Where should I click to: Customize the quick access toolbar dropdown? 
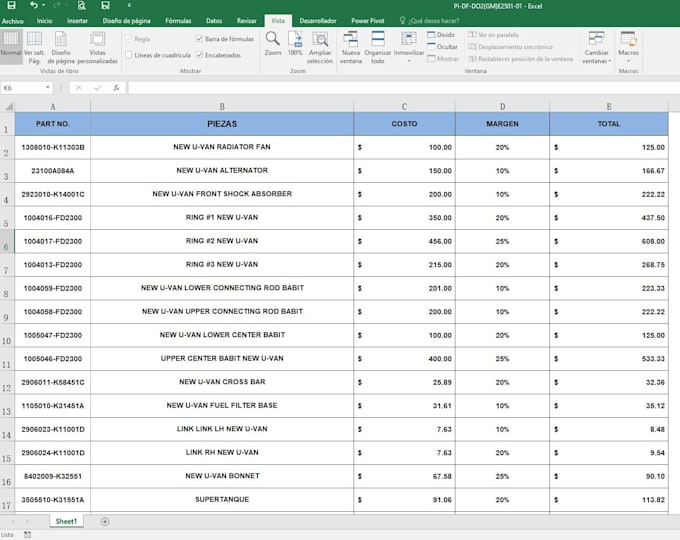[x=129, y=6]
